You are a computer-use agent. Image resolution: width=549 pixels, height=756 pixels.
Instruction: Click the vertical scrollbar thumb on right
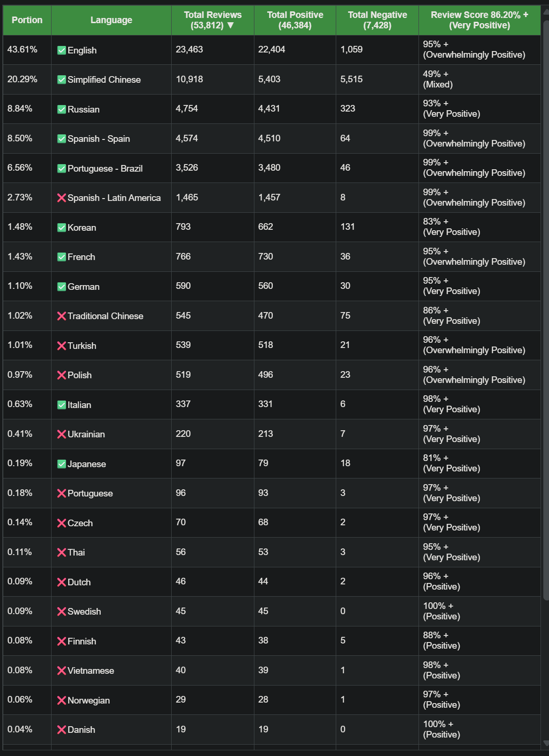[x=546, y=307]
